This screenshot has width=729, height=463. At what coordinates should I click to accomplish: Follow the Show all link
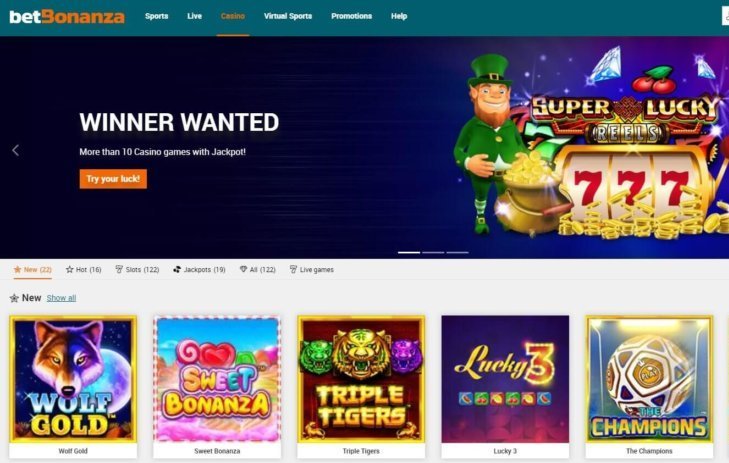click(x=61, y=298)
